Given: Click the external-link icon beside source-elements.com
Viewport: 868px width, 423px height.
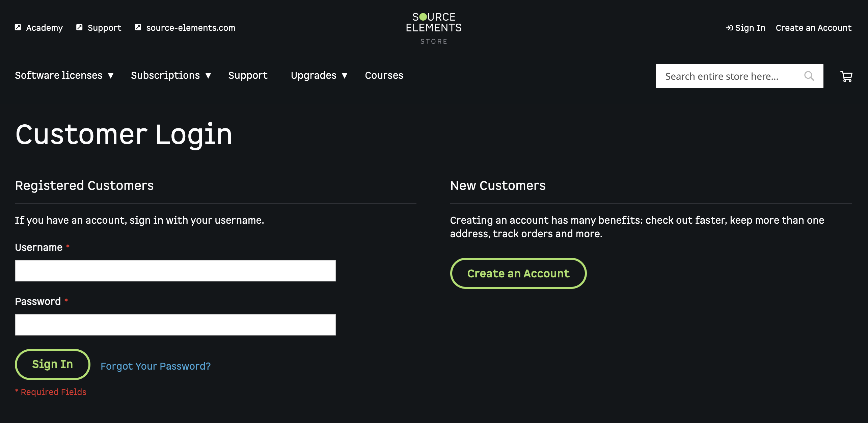Looking at the screenshot, I should click(x=138, y=27).
